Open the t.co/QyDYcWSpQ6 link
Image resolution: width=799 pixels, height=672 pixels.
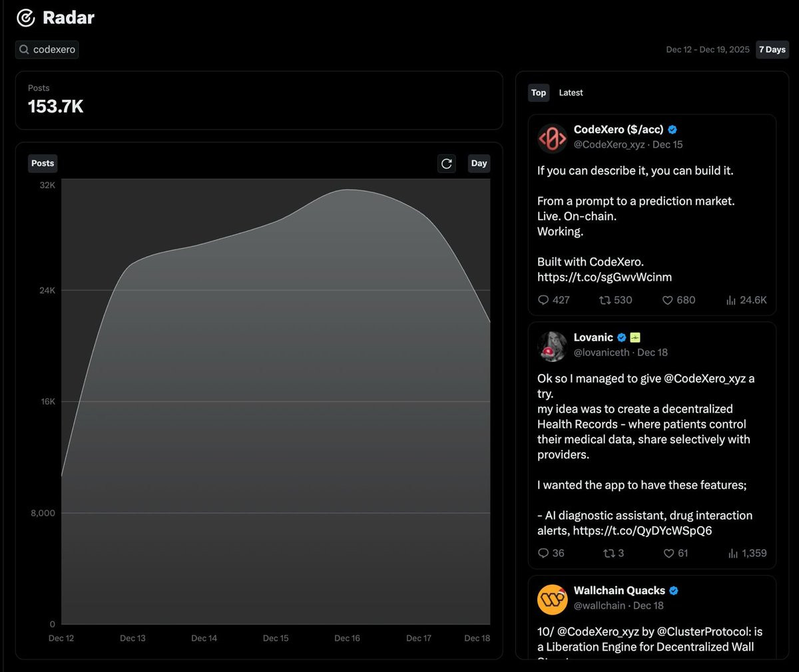[x=642, y=531]
